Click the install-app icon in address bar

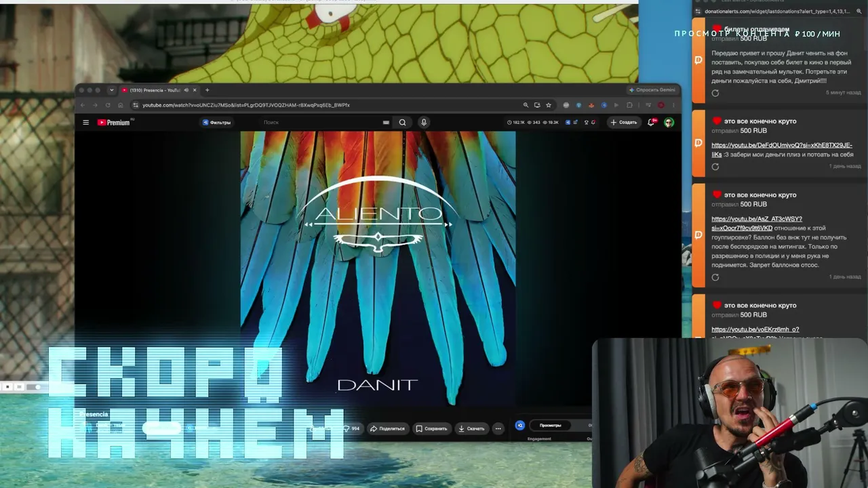point(537,105)
